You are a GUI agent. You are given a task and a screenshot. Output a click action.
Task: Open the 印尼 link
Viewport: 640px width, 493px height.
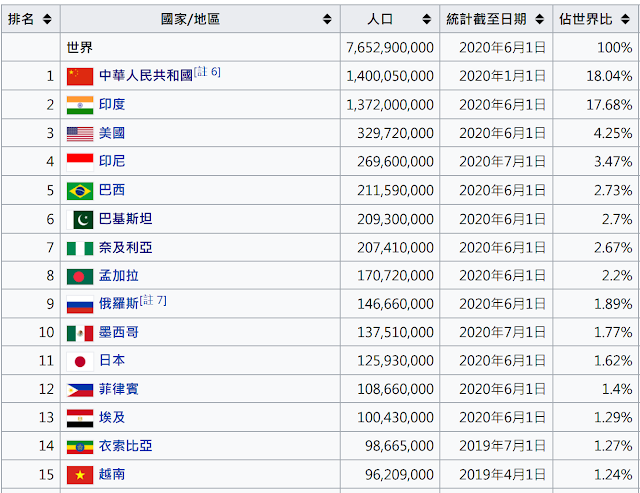click(112, 161)
